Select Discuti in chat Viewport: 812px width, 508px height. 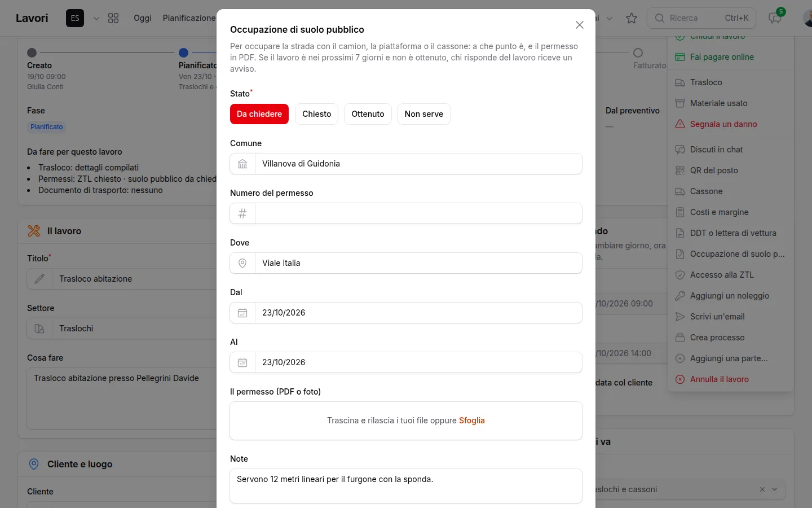pyautogui.click(x=731, y=150)
